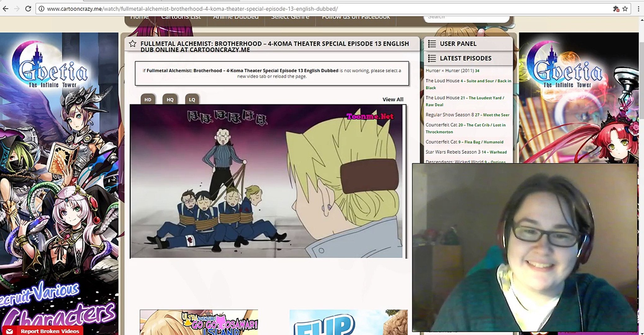Select the LQ video quality tab
Screen dimensions: 644x335
point(192,100)
